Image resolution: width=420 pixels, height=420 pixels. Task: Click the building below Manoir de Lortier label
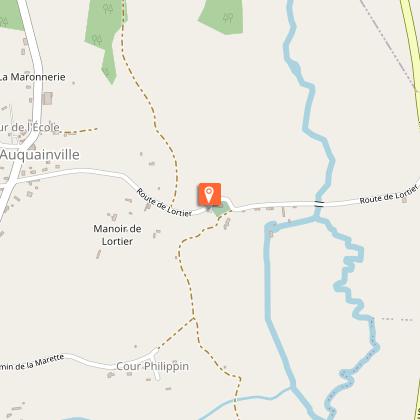coord(99,254)
